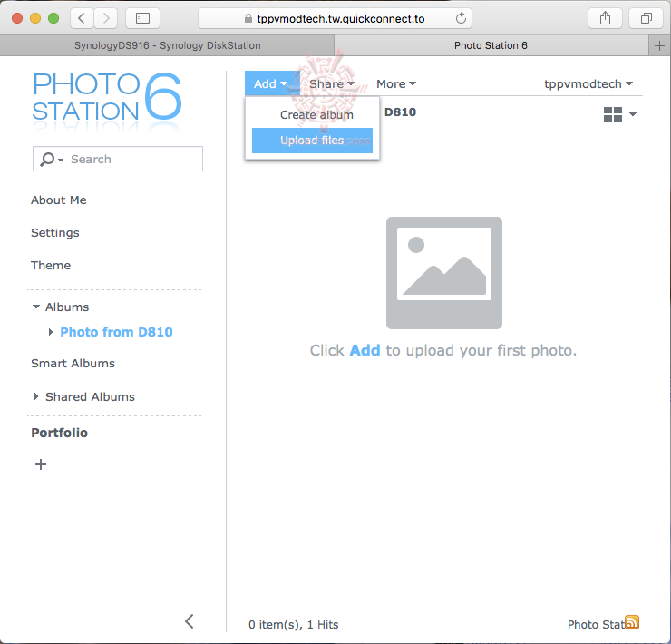The width and height of the screenshot is (671, 644).
Task: Expand the Photo from D810 album arrow
Action: pos(51,332)
